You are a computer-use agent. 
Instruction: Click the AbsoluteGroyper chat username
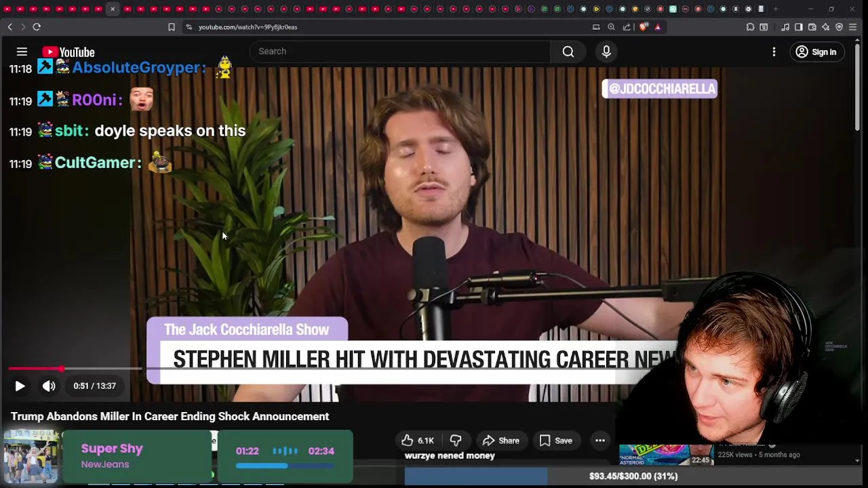[138, 68]
